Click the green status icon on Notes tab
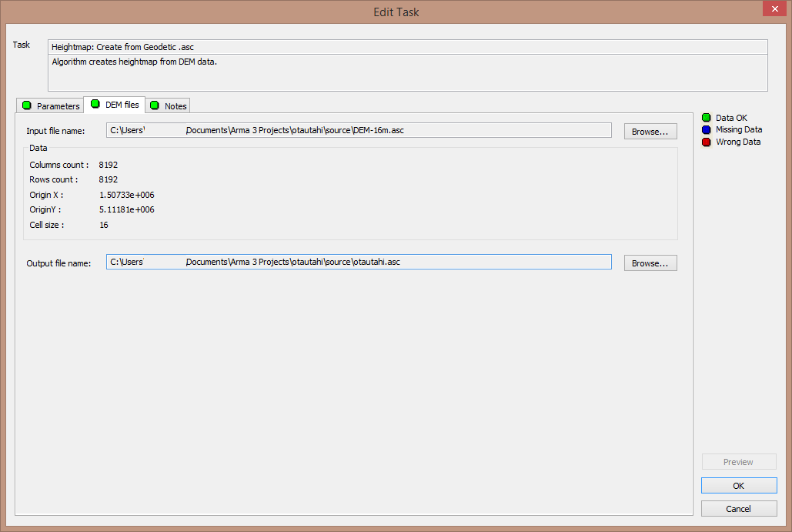This screenshot has height=532, width=792. (x=155, y=105)
